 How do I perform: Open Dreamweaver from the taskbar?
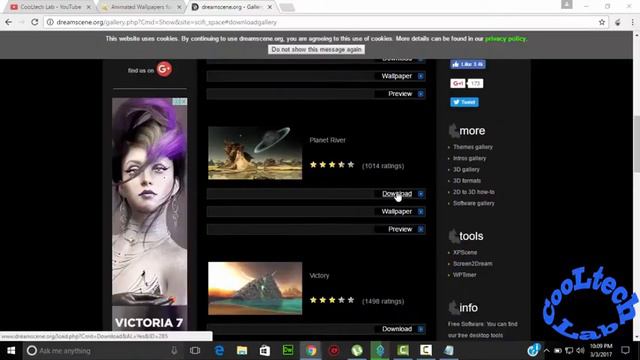click(288, 350)
